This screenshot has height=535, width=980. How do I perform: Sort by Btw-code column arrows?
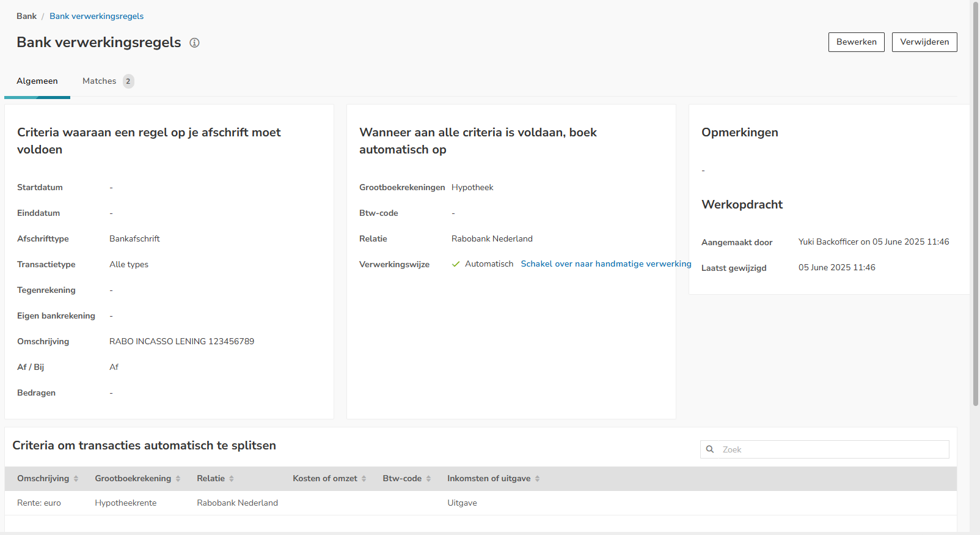tap(428, 479)
